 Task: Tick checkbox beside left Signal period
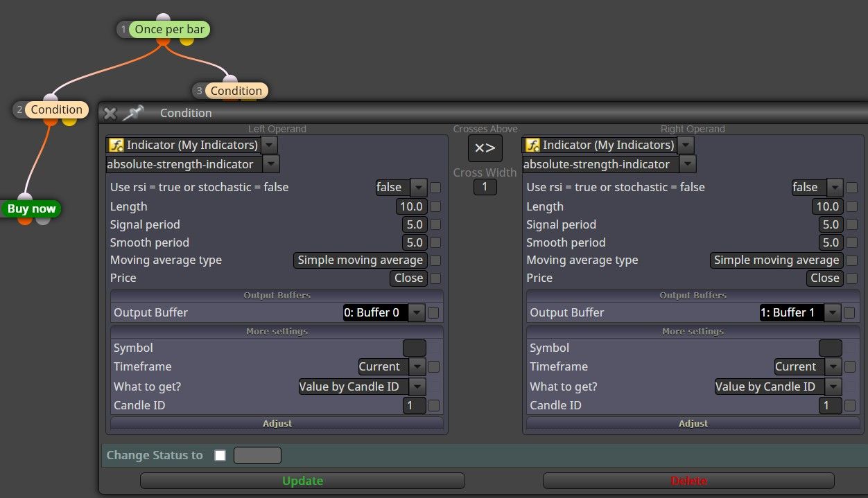435,224
